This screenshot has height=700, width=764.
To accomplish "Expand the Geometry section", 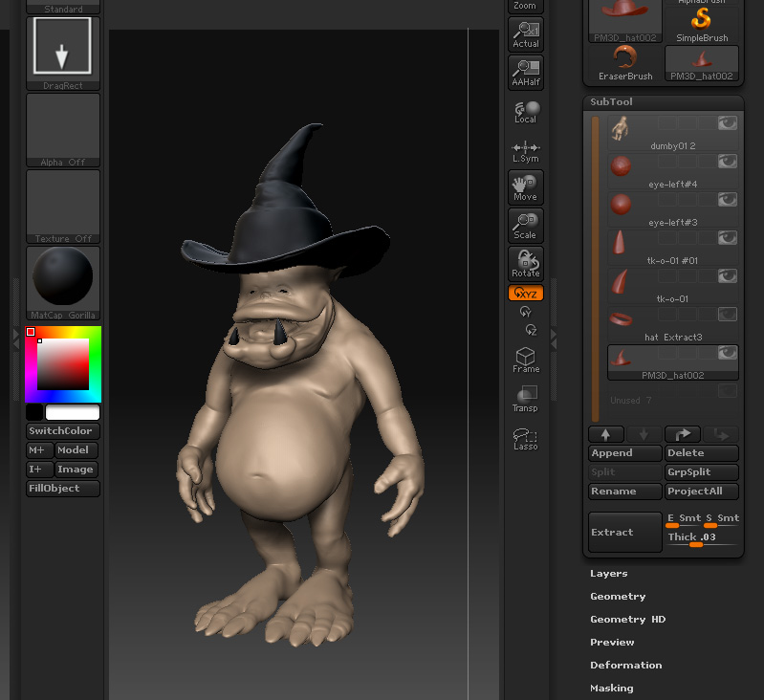I will click(x=618, y=596).
